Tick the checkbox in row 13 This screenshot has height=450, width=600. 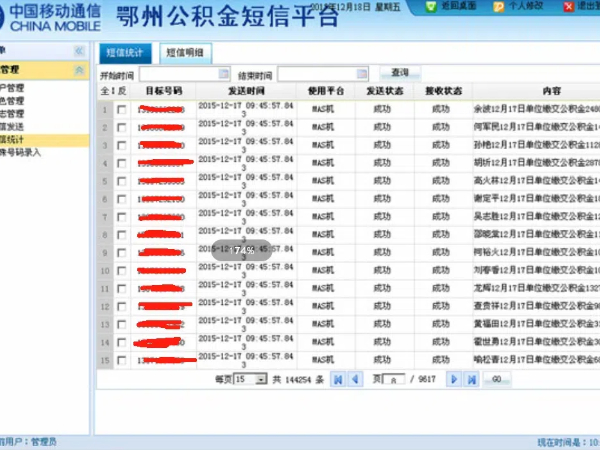click(122, 325)
